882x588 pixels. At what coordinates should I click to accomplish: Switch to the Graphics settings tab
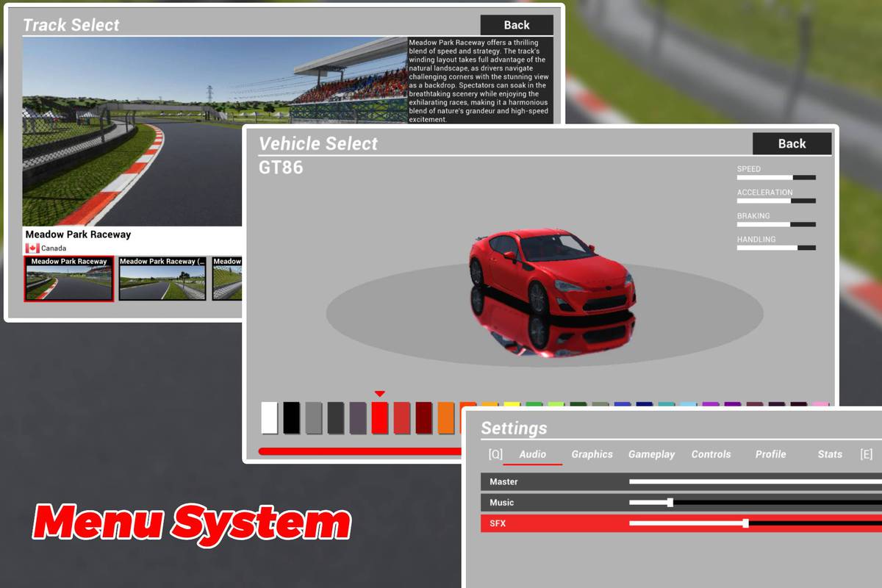(x=592, y=454)
